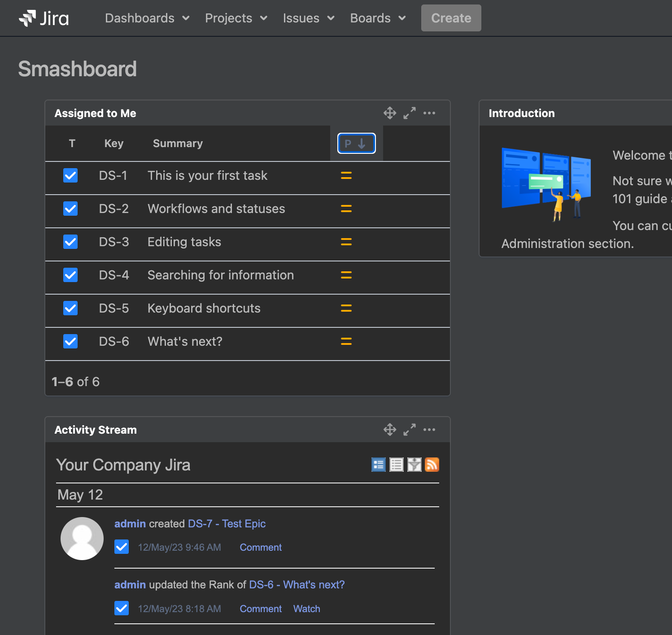The image size is (672, 635).
Task: Open issue key DS-6
Action: [114, 341]
